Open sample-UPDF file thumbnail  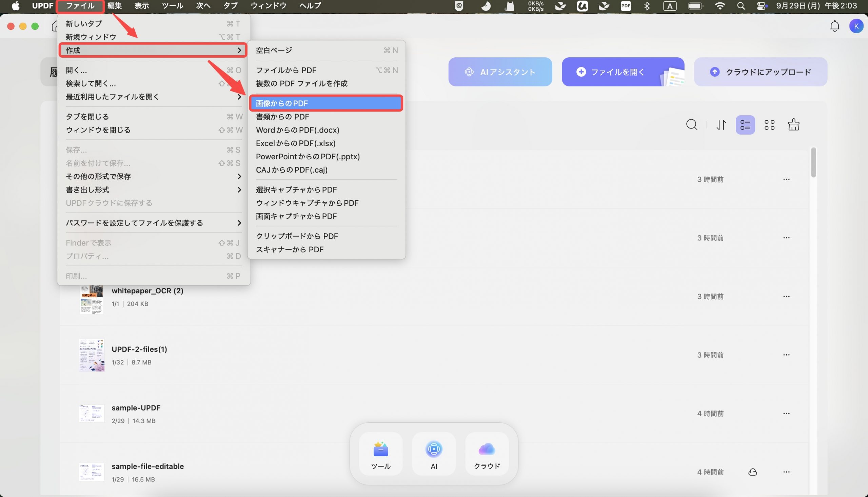pyautogui.click(x=92, y=413)
